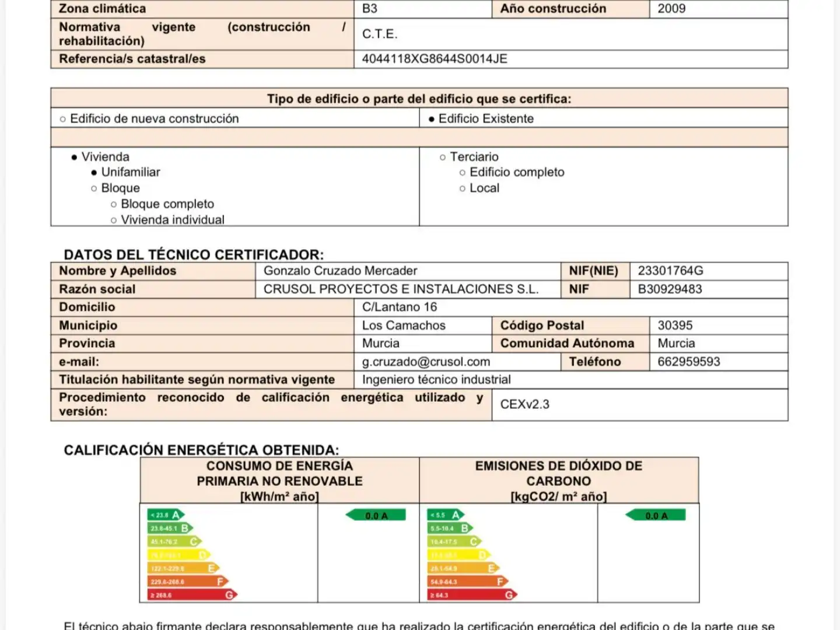The height and width of the screenshot is (630, 840).
Task: Click the cadastral reference 4044118XG8644S0014JE
Action: tap(435, 59)
